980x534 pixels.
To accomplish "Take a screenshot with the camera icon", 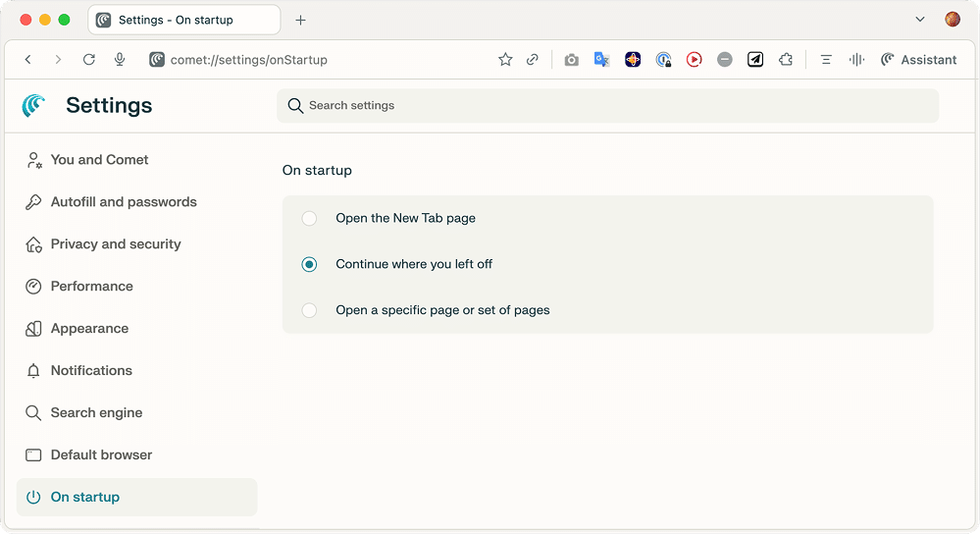I will [571, 60].
